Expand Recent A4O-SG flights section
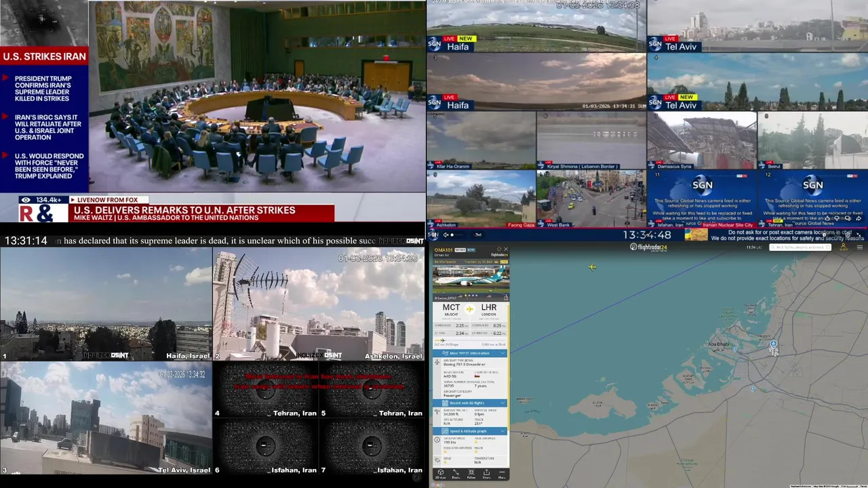 tap(470, 403)
